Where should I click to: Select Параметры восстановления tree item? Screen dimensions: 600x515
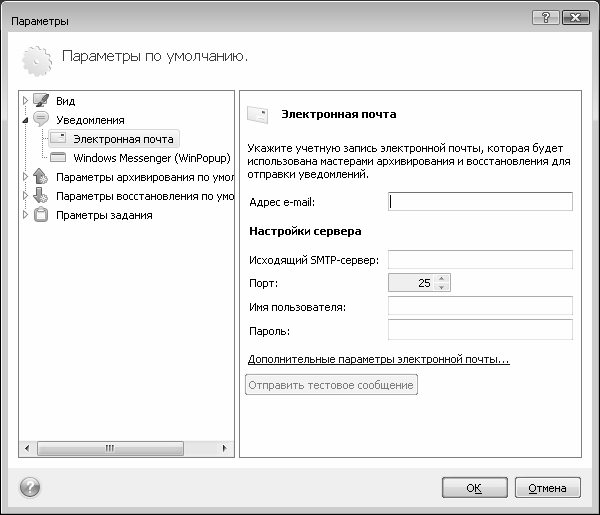pyautogui.click(x=145, y=196)
